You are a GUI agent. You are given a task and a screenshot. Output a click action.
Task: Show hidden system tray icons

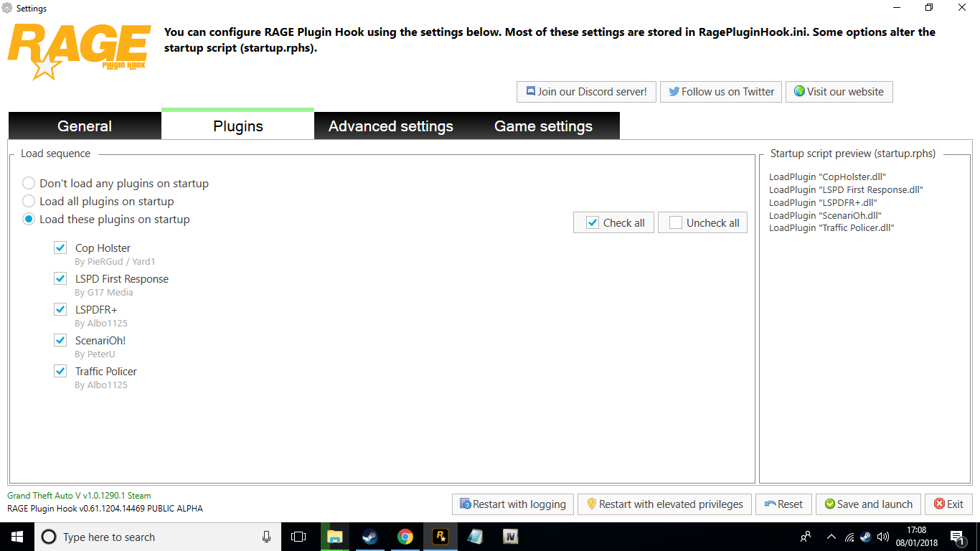point(831,537)
